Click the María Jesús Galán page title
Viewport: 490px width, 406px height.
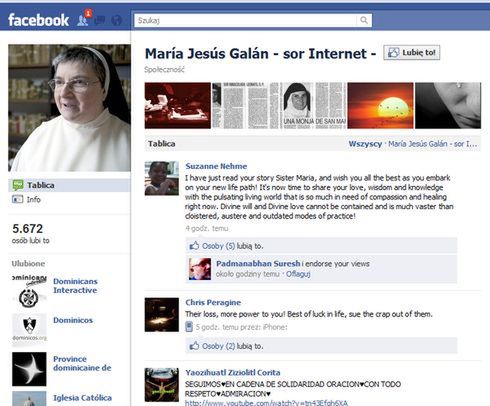coord(260,54)
